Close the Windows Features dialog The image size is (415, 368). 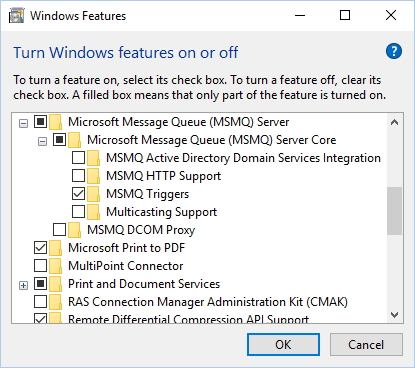391,15
